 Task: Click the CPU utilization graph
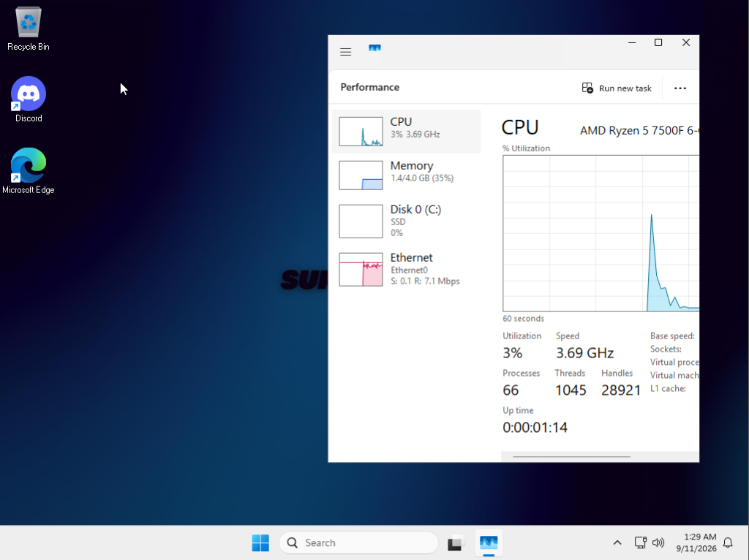(601, 233)
